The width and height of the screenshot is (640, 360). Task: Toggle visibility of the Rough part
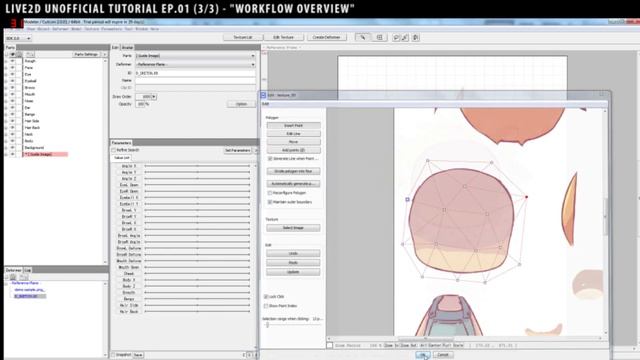[x=12, y=61]
